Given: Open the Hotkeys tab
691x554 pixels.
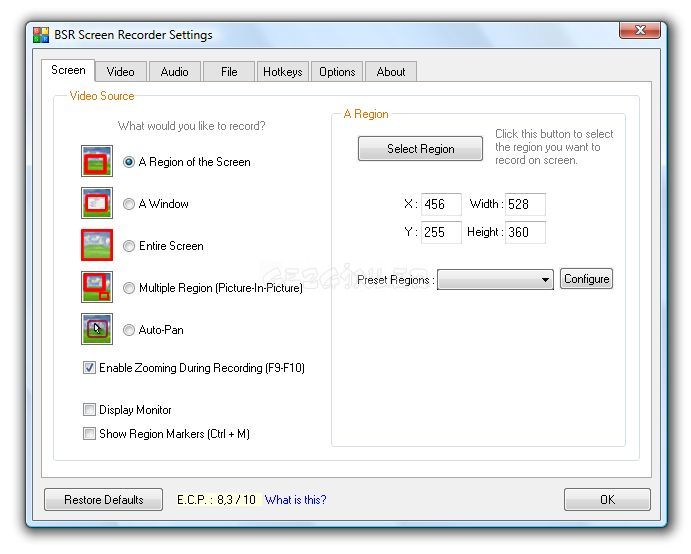Looking at the screenshot, I should click(x=282, y=72).
